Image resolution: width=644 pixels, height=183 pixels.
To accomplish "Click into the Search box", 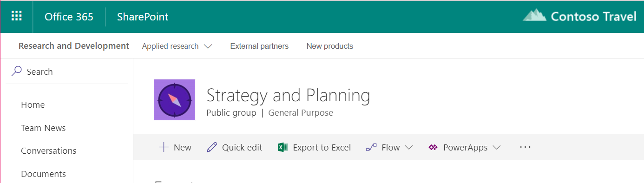I will [x=67, y=72].
